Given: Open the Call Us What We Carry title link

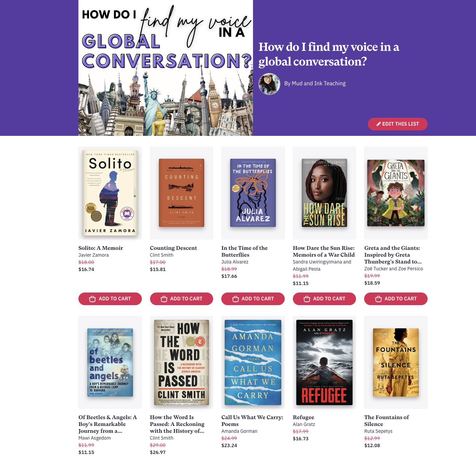Looking at the screenshot, I should click(x=252, y=421).
